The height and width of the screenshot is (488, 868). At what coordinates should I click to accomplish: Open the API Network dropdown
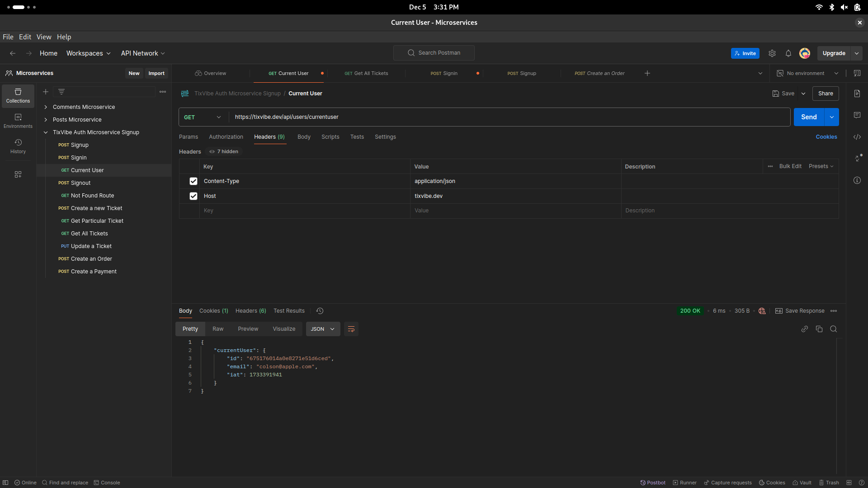[143, 53]
